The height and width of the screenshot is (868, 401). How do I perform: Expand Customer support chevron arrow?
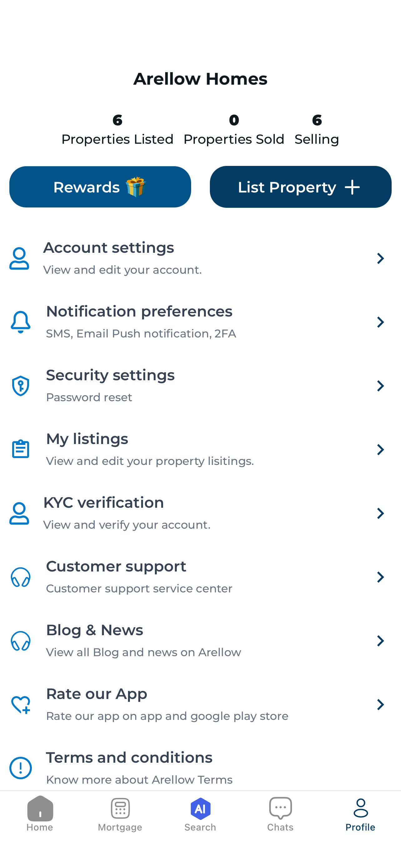tap(380, 577)
